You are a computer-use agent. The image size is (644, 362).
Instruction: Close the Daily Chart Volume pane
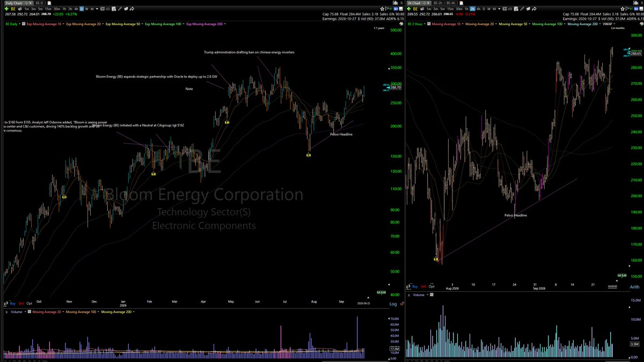pyautogui.click(x=5, y=312)
